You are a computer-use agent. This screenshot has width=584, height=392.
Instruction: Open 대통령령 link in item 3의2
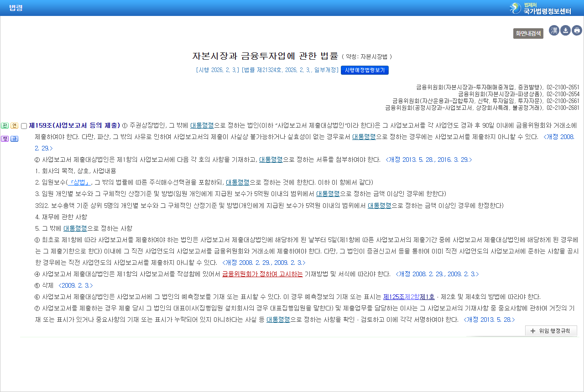click(x=380, y=205)
